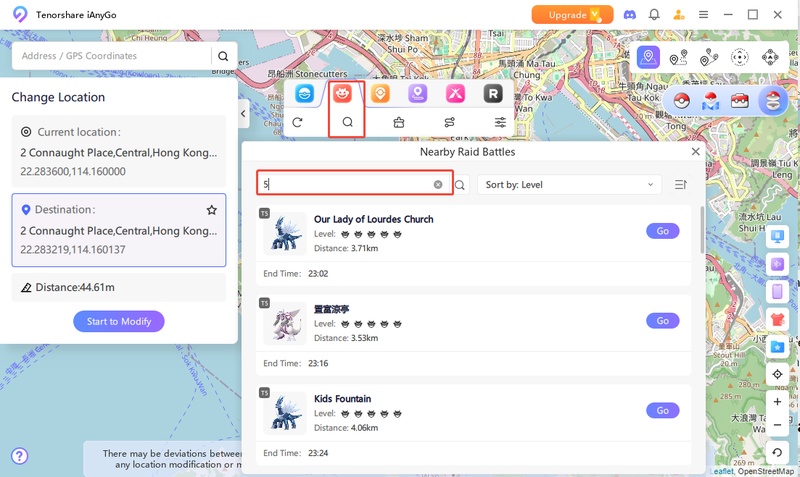Click the raid list search magnifier

tap(460, 185)
